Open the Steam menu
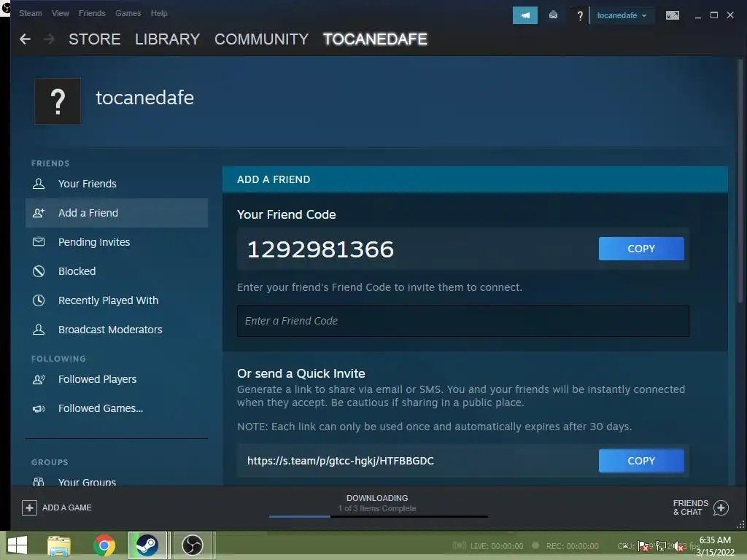This screenshot has height=560, width=747. 31,13
